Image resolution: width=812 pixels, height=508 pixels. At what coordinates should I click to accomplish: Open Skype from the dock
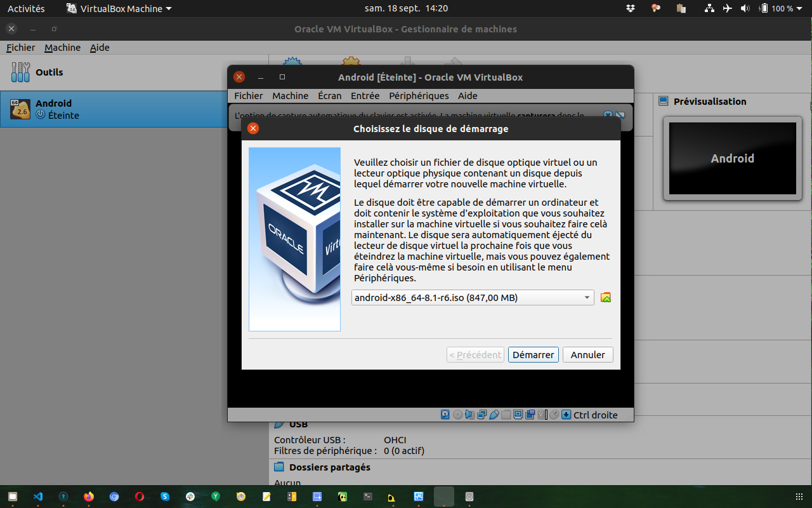tap(165, 497)
